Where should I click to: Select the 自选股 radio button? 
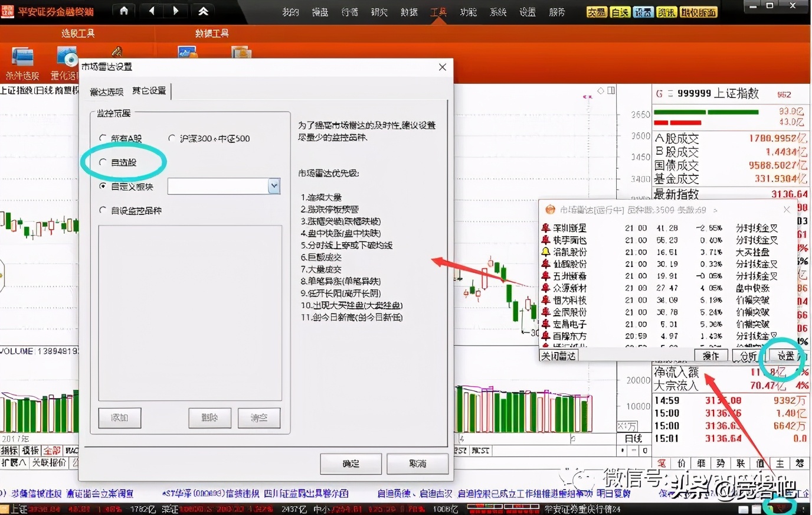103,161
